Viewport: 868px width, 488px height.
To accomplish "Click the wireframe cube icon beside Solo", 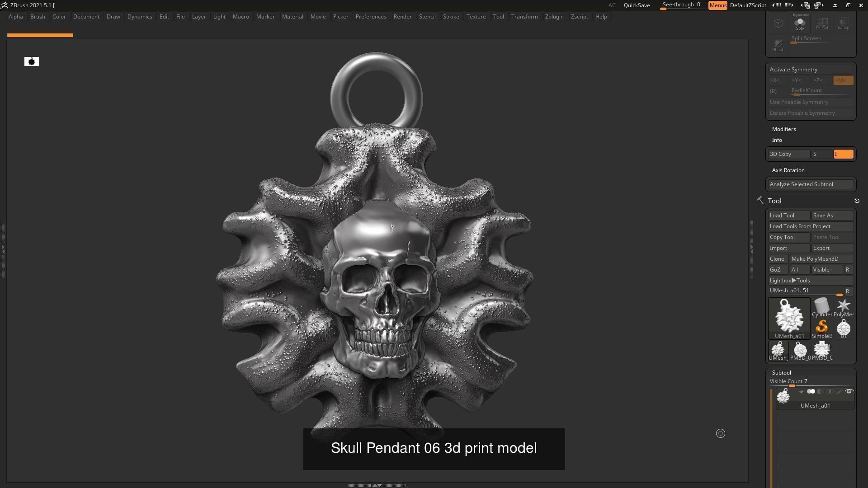I will 778,23.
